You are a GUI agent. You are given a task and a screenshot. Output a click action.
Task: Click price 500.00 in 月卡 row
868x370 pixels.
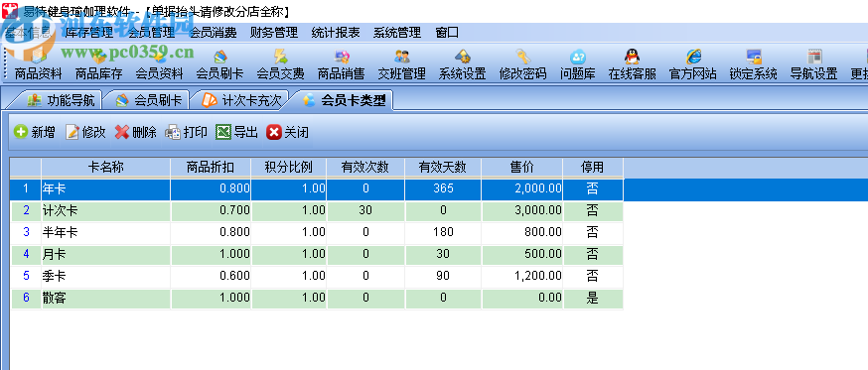click(522, 254)
